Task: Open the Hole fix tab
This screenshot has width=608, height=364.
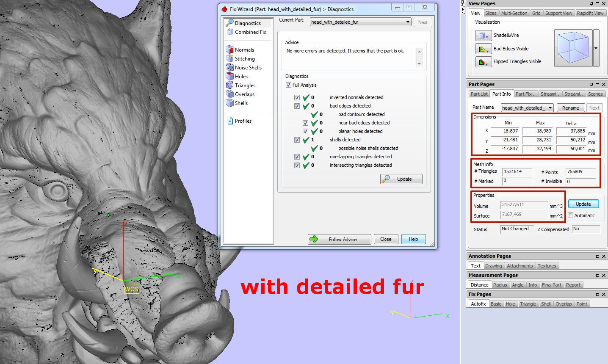Action: click(x=510, y=304)
